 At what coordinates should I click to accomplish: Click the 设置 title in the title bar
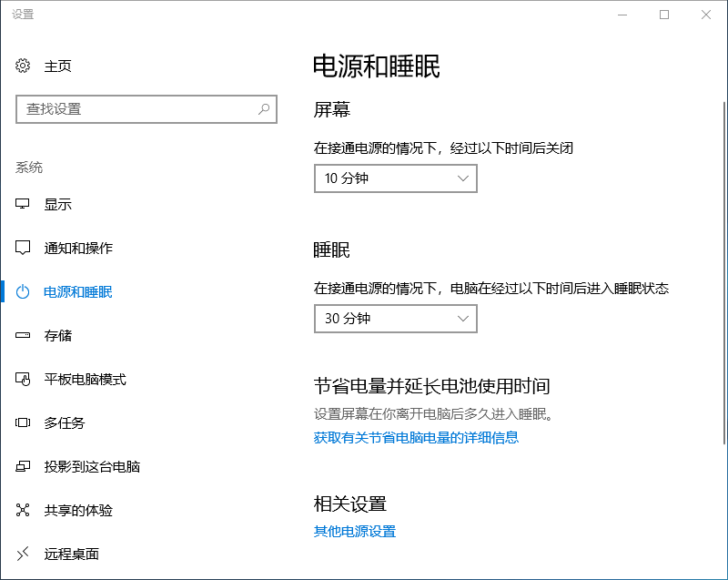[23, 15]
